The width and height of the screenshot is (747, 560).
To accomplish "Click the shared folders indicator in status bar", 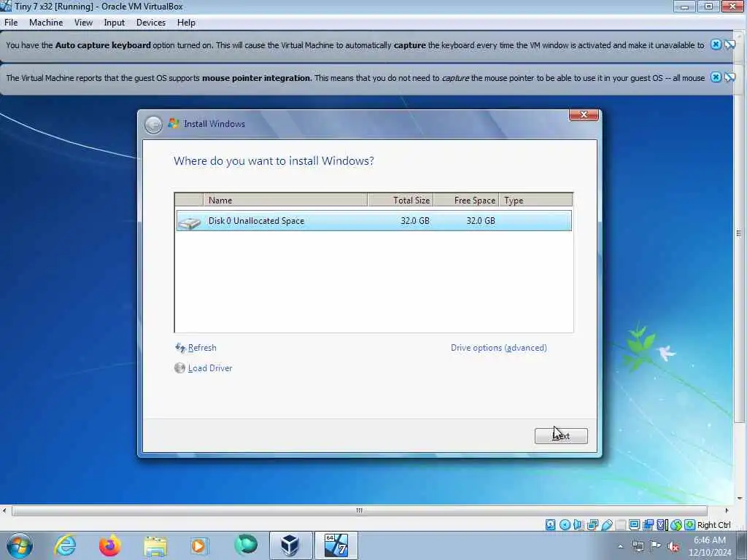I will tap(620, 525).
